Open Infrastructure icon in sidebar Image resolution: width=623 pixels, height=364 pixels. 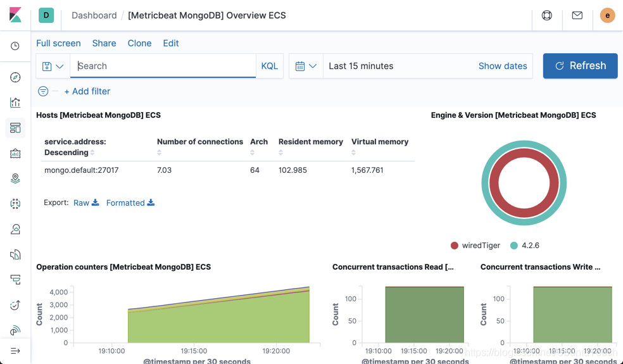point(15,229)
